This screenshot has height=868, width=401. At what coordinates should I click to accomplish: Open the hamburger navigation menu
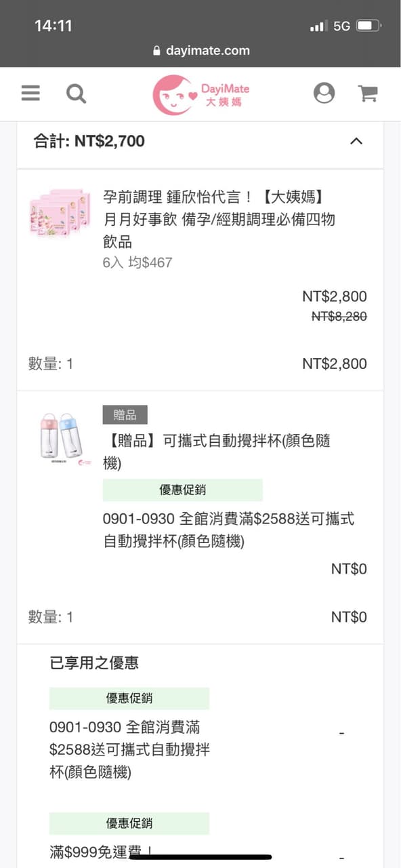coord(30,93)
